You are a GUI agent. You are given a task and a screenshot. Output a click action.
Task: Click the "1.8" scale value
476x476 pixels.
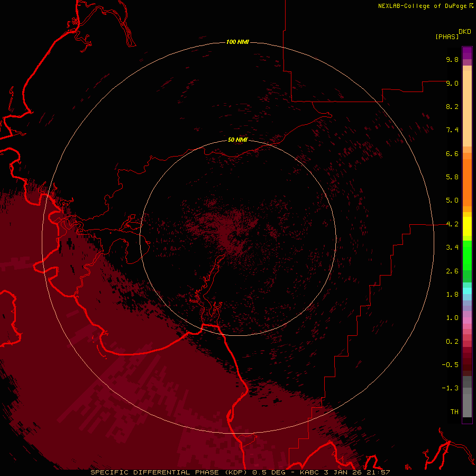[x=452, y=295]
